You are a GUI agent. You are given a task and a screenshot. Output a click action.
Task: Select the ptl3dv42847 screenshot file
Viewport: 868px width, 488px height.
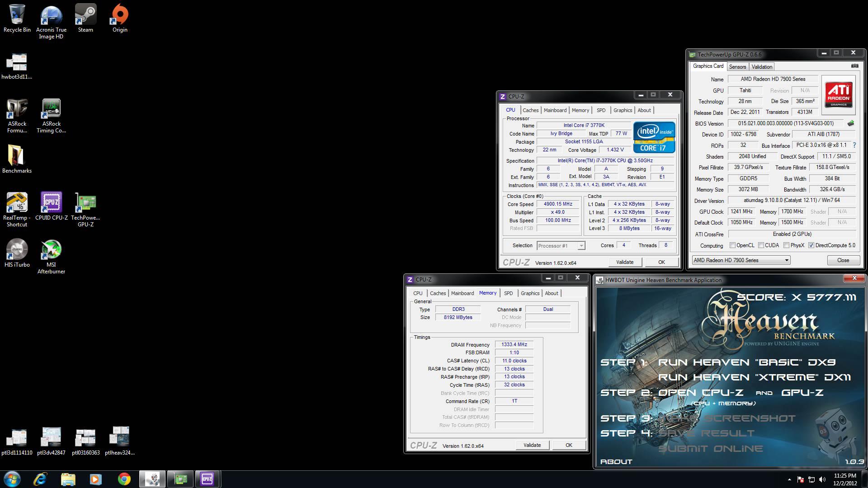point(51,441)
